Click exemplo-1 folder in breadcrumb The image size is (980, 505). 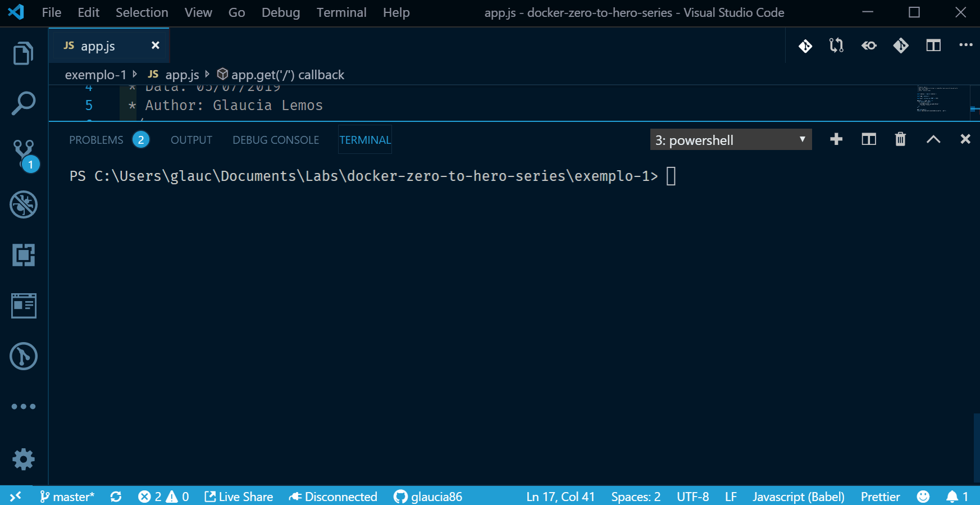coord(95,75)
